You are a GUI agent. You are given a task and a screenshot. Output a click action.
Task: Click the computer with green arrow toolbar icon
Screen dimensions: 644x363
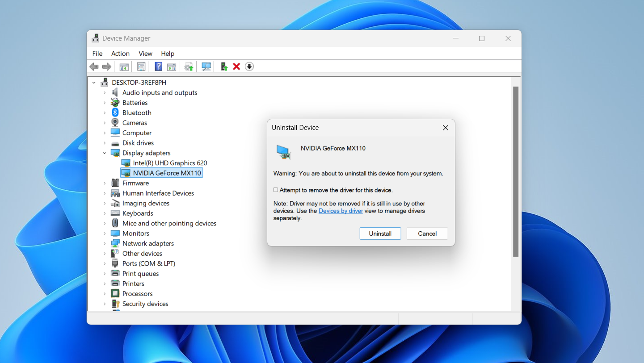[224, 67]
